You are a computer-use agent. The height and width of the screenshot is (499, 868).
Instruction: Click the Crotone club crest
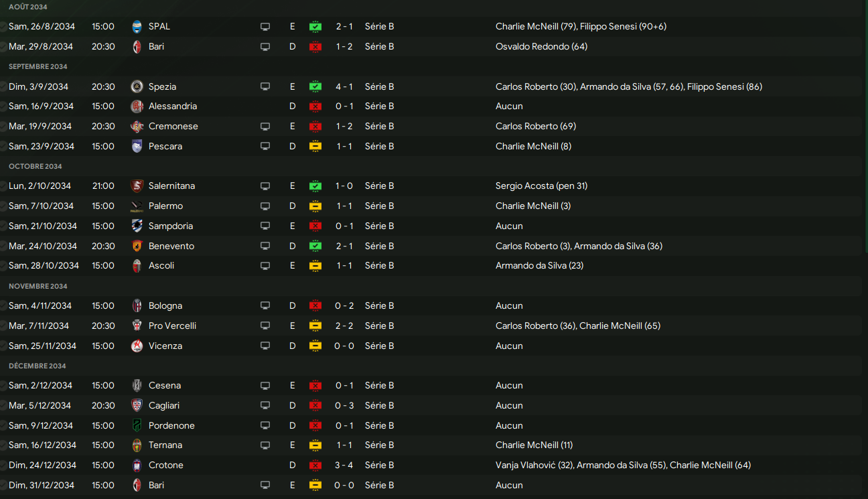pyautogui.click(x=137, y=466)
